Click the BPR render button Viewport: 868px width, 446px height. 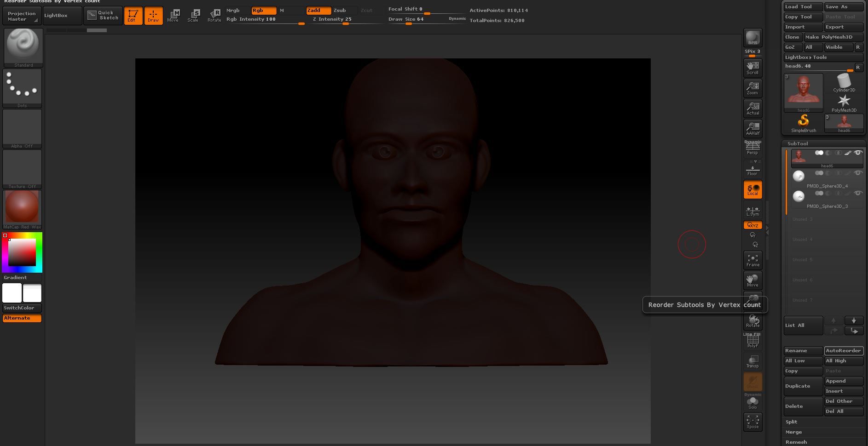752,38
